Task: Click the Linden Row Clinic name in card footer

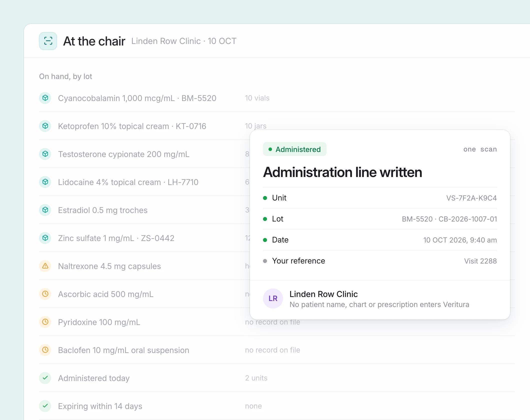Action: (x=323, y=294)
